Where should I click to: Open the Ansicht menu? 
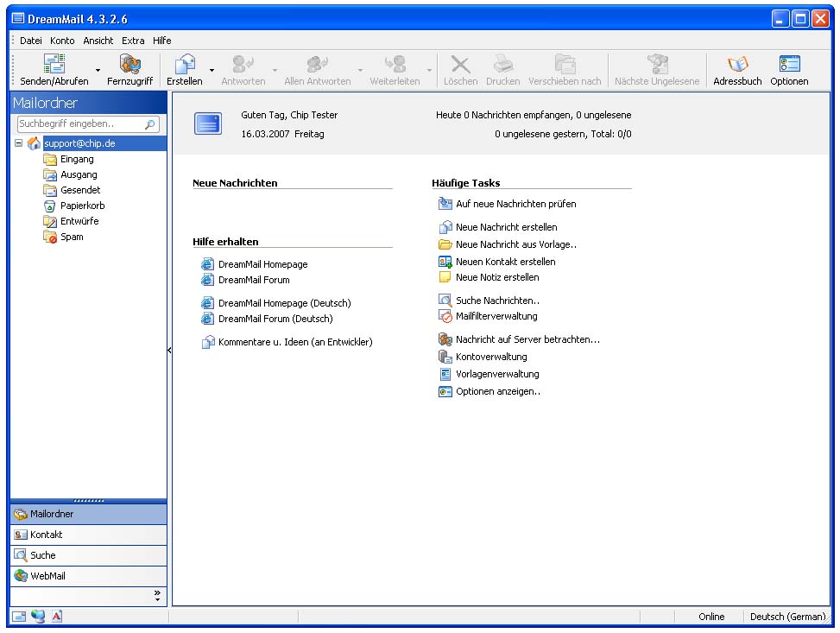[x=98, y=41]
